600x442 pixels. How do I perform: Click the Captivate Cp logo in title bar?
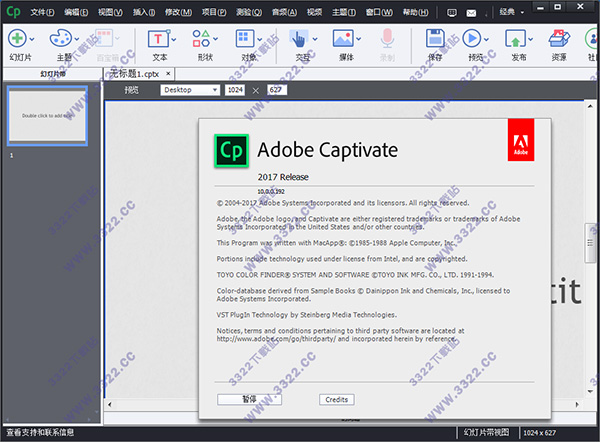[14, 11]
